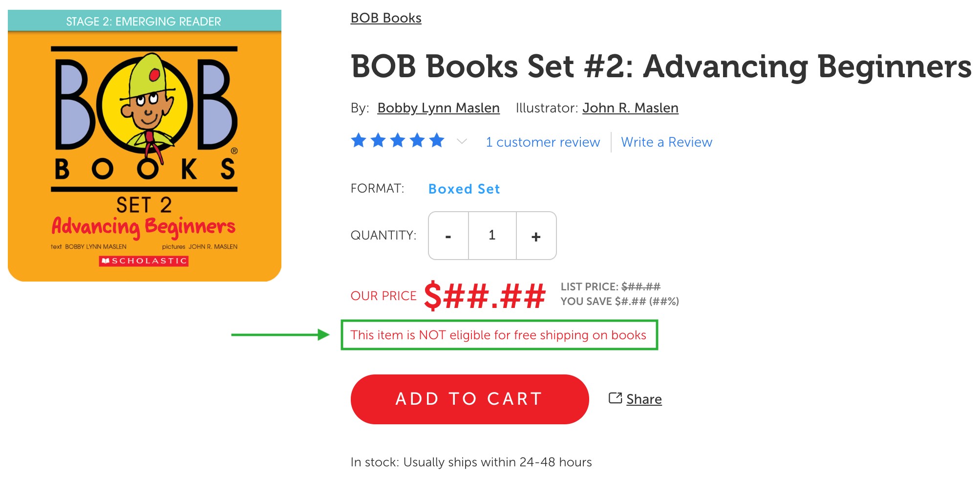The image size is (980, 481).
Task: Click the Scholastic logo on the cover
Action: tap(144, 261)
